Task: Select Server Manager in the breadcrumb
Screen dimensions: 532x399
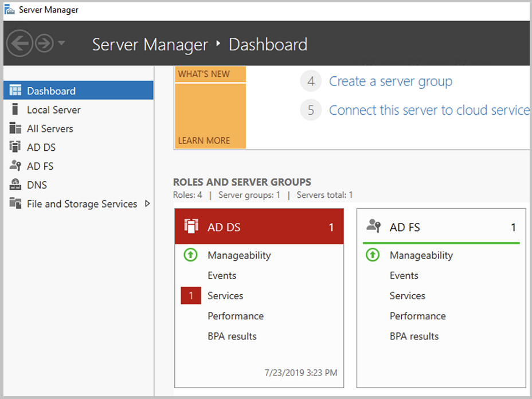Action: 150,45
